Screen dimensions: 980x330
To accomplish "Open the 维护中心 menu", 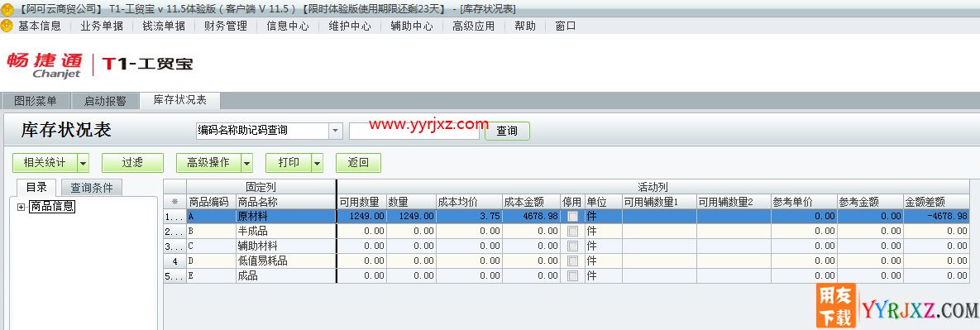I will pos(350,26).
